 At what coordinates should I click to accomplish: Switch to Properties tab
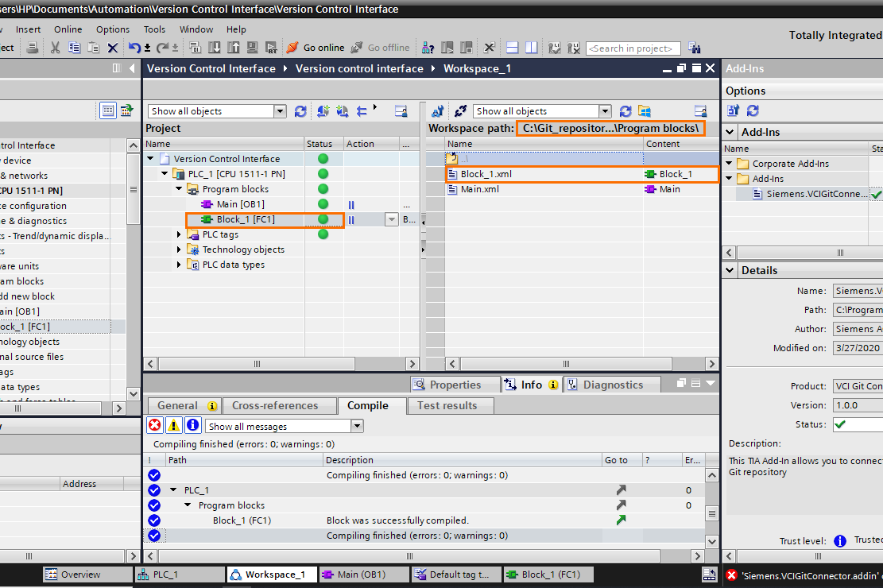455,385
